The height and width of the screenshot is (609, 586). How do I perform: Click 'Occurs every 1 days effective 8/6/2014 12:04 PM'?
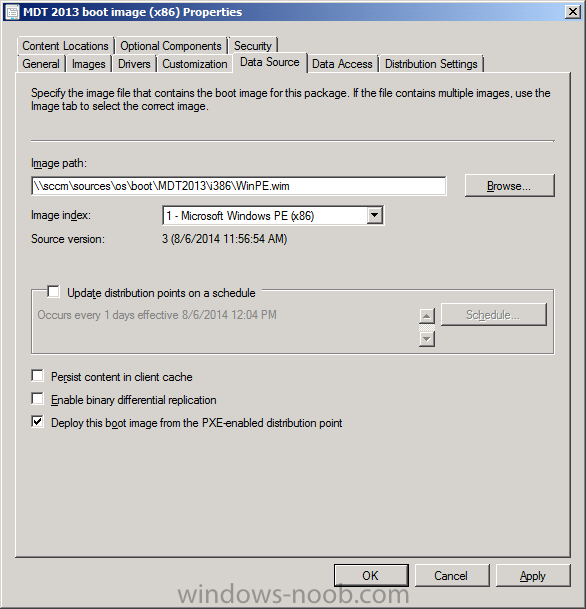tap(157, 315)
